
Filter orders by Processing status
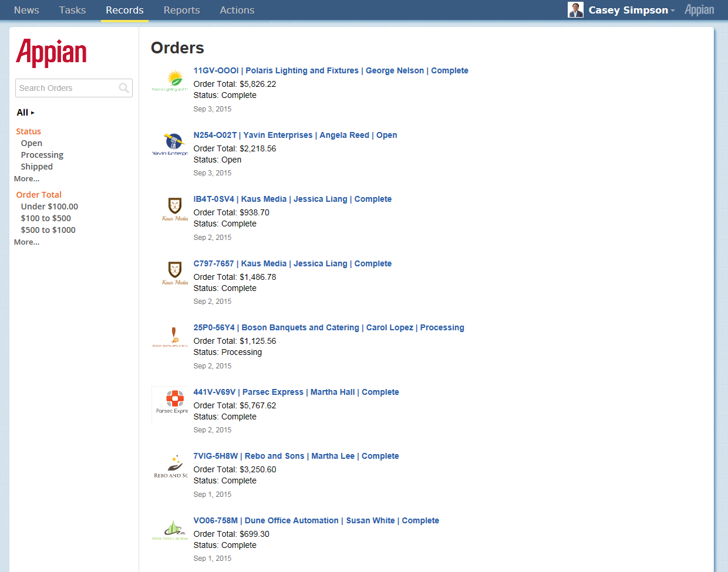[42, 155]
